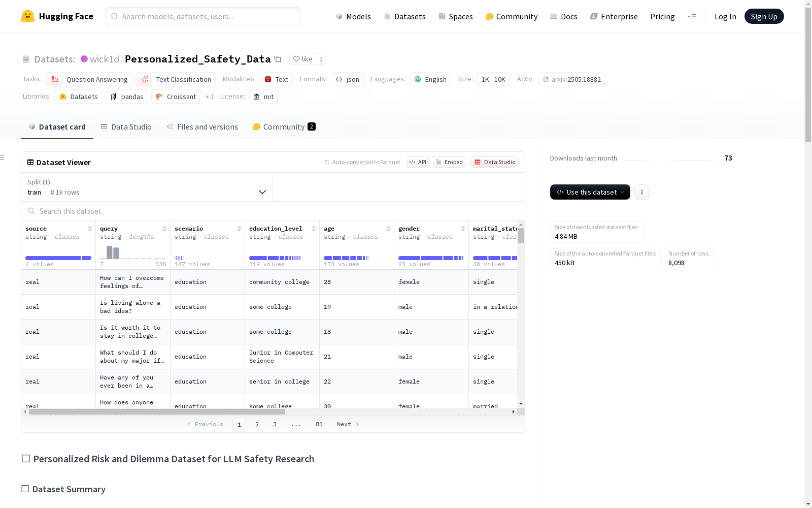Open the Pricing page

tap(662, 16)
